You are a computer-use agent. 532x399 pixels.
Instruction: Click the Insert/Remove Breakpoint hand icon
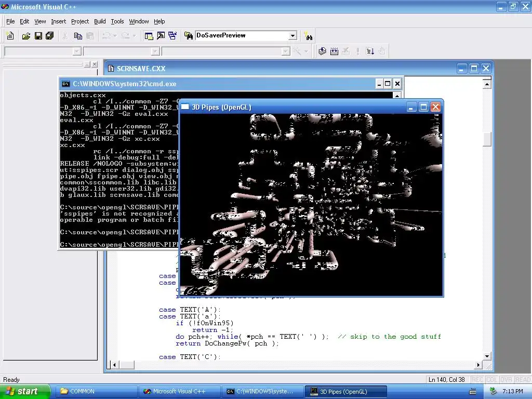coord(382,51)
